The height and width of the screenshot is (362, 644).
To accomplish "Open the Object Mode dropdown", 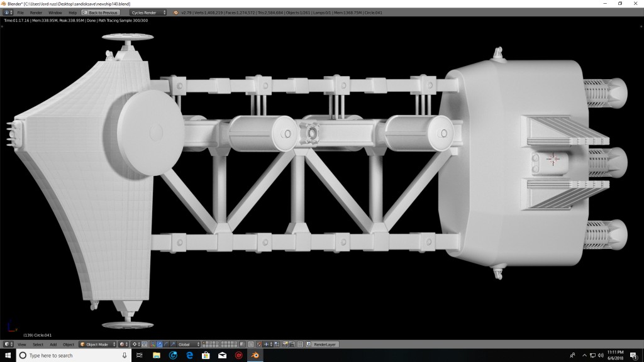I will point(96,344).
